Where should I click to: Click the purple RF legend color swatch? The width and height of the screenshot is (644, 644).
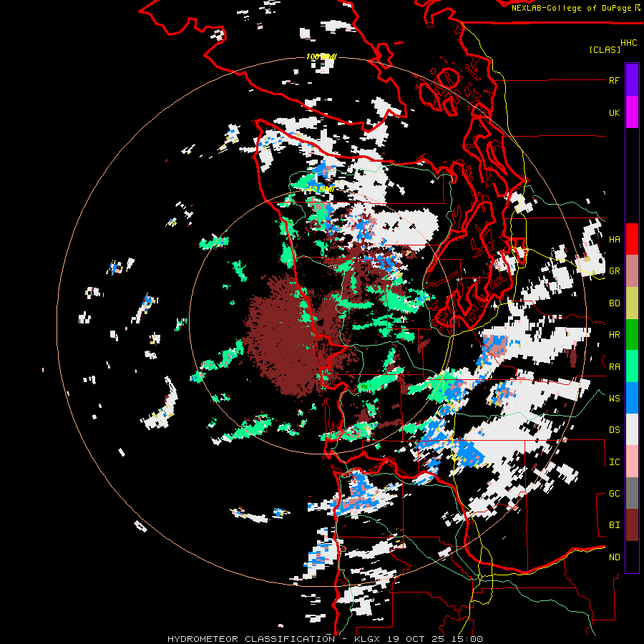click(x=632, y=80)
